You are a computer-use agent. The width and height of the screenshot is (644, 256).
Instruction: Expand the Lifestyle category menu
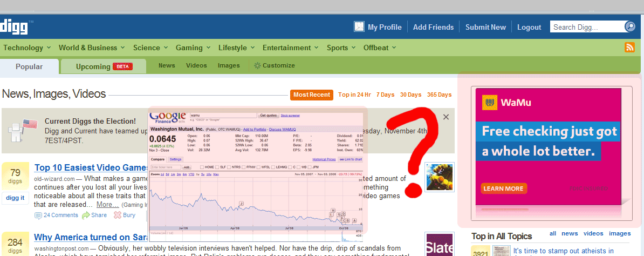click(237, 48)
